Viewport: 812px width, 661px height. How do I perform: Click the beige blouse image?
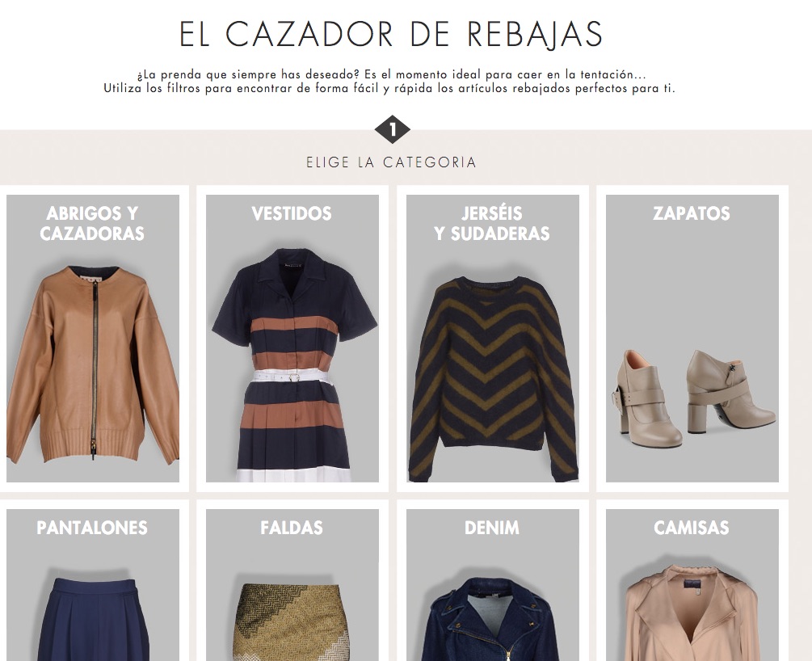click(x=693, y=613)
